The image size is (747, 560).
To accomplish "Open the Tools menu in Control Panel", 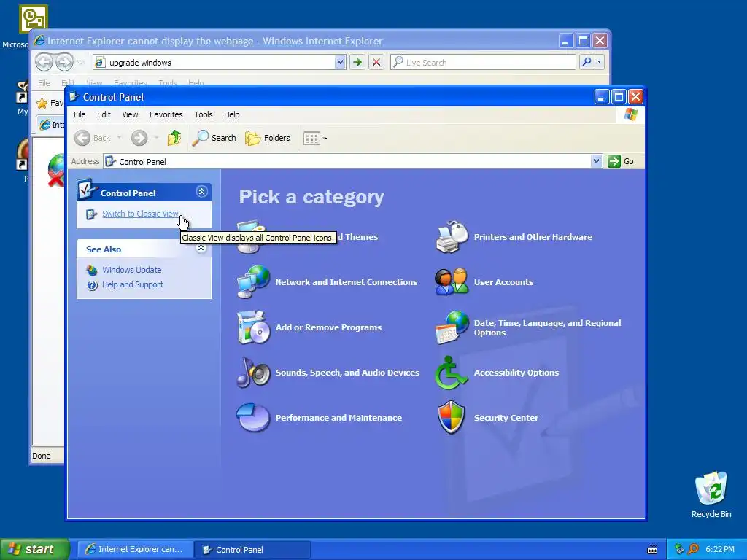I will [x=204, y=114].
